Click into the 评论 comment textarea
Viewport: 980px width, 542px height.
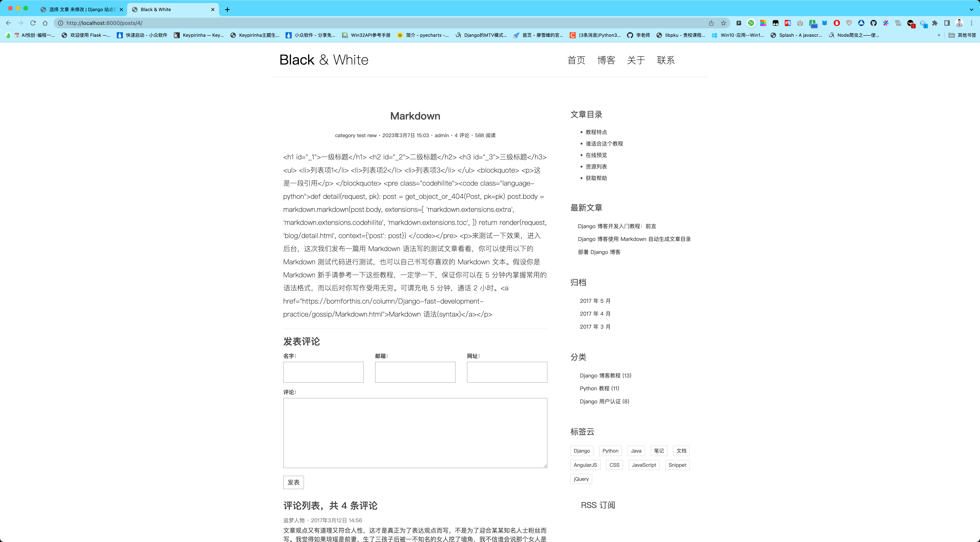(415, 433)
